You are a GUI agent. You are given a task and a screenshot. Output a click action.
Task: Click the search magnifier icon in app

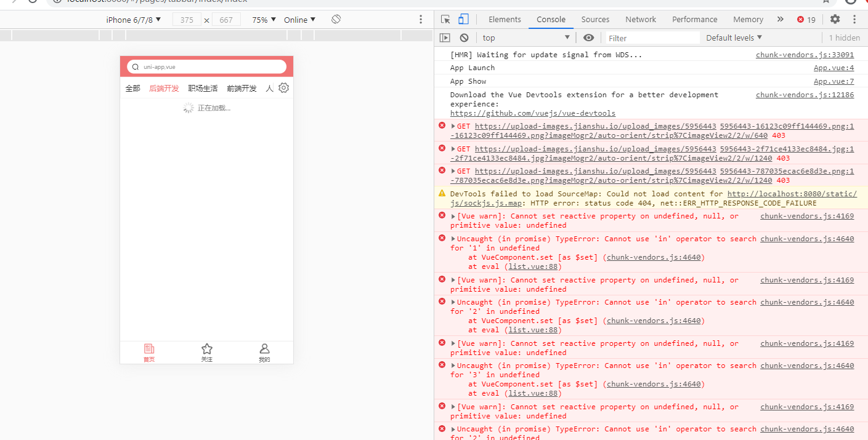136,66
